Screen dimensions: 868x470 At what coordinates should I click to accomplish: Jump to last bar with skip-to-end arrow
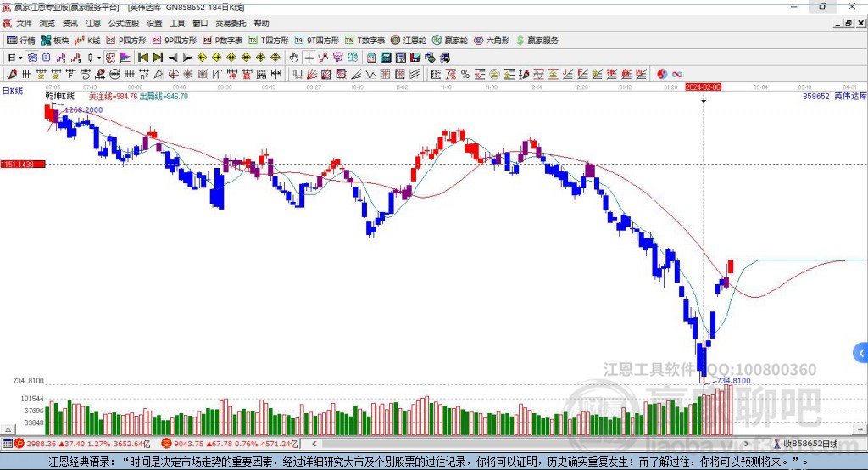(158, 58)
